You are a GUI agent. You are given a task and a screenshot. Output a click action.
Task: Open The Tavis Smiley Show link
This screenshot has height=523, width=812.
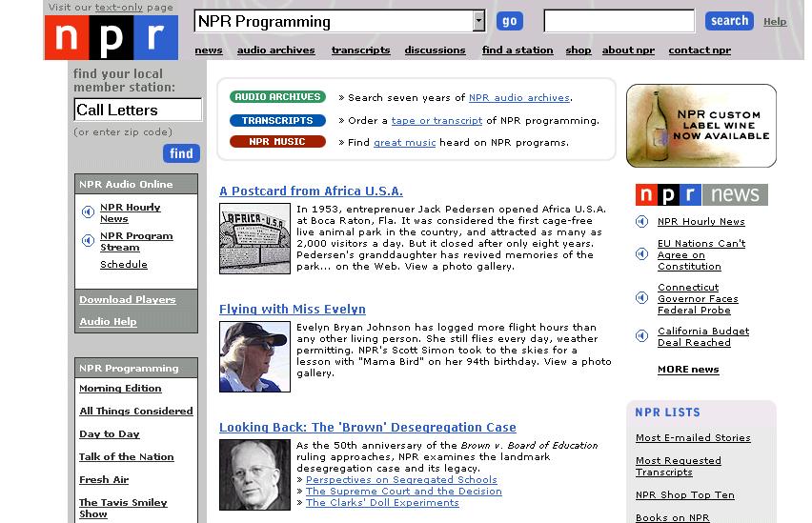pos(123,508)
